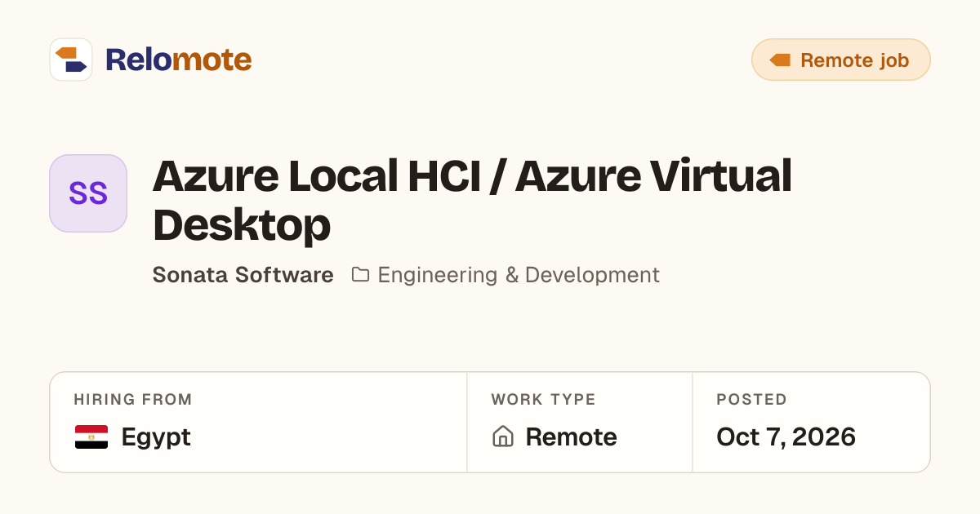
Task: Select the SS company avatar
Action: (88, 193)
